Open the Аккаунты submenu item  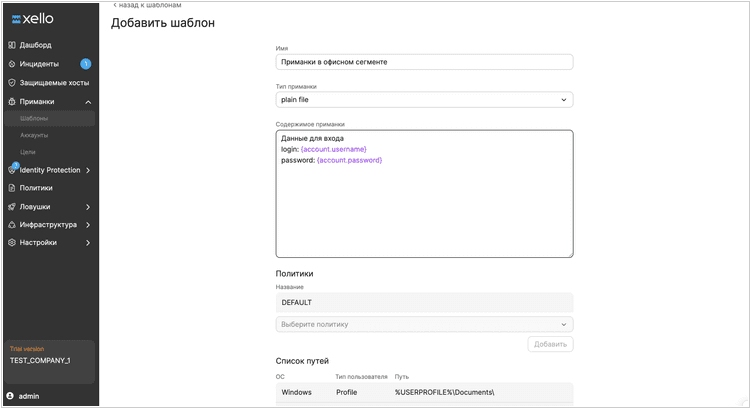(x=34, y=135)
